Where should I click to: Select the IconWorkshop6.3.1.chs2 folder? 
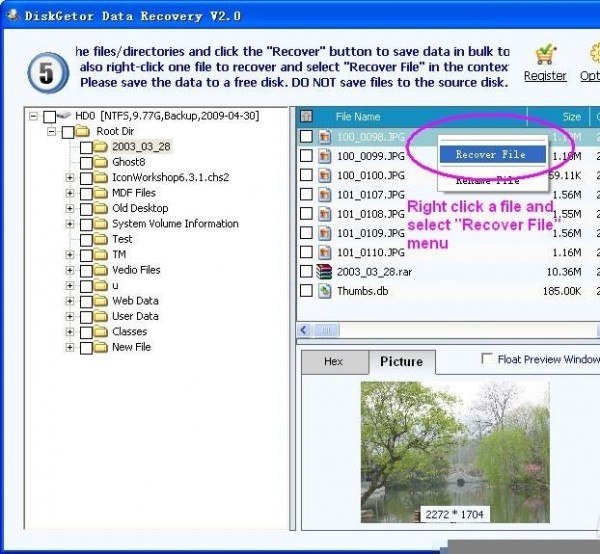coord(171,178)
